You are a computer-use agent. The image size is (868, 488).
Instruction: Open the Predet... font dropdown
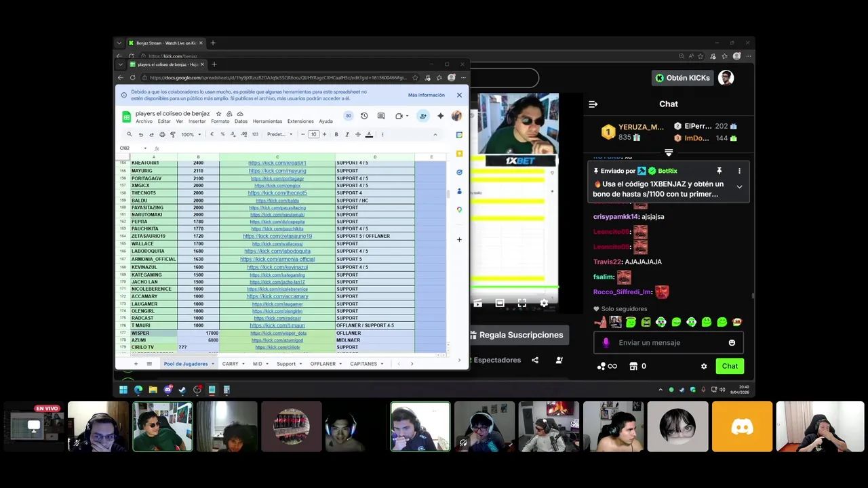click(x=280, y=134)
